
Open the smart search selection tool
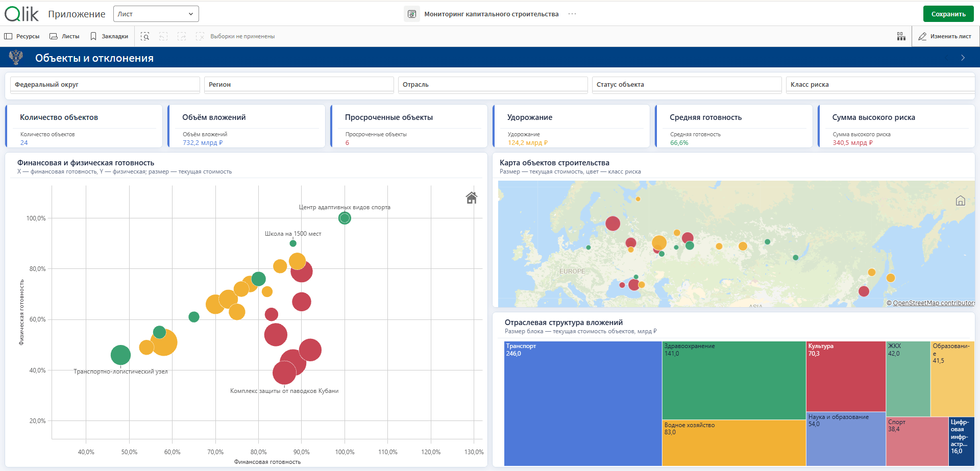coord(145,36)
